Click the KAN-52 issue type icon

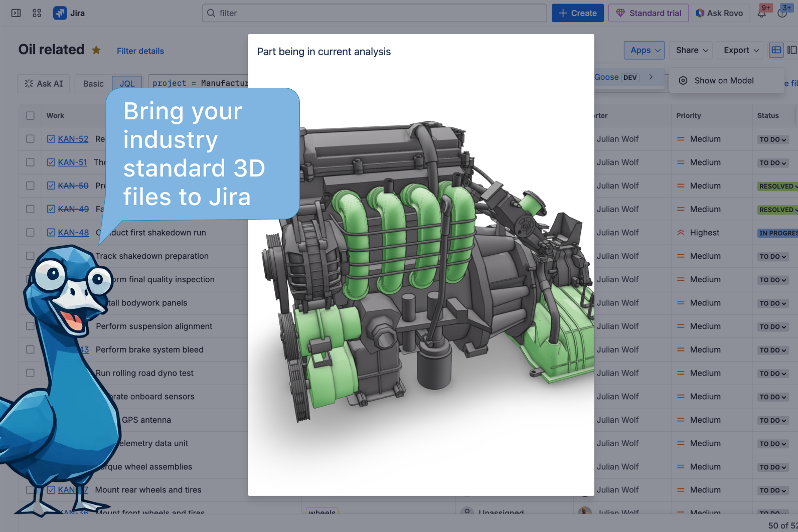pos(51,139)
